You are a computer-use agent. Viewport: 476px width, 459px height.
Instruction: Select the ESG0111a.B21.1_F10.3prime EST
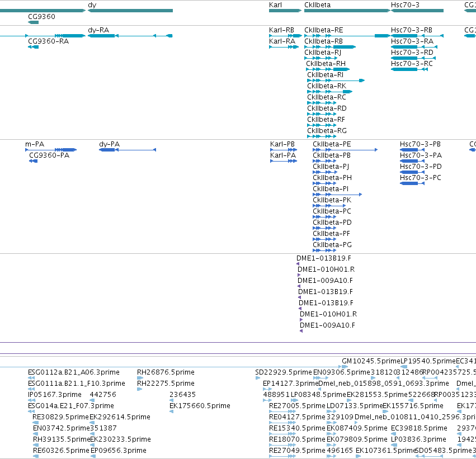(77, 384)
